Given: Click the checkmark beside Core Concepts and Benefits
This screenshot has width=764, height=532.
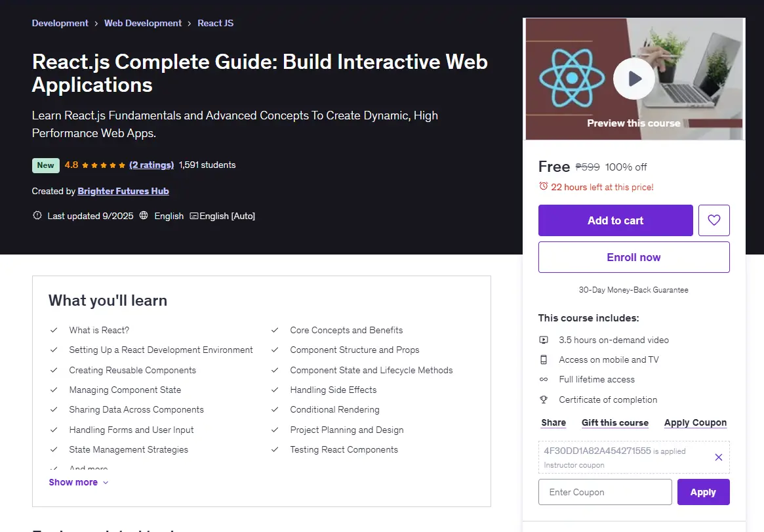Looking at the screenshot, I should pos(275,330).
